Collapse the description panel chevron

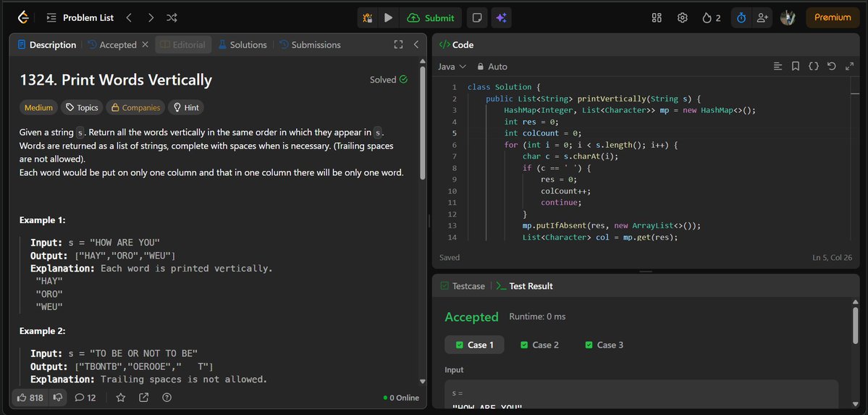416,45
